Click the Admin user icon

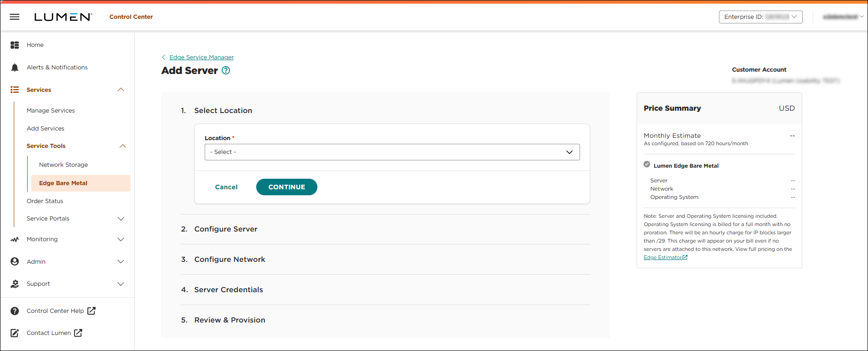(x=15, y=261)
